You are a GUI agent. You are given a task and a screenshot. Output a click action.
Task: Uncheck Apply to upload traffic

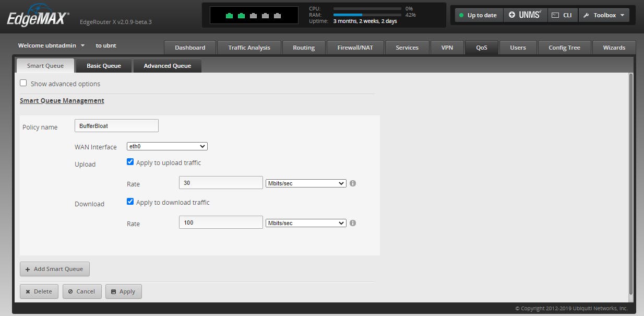click(130, 162)
